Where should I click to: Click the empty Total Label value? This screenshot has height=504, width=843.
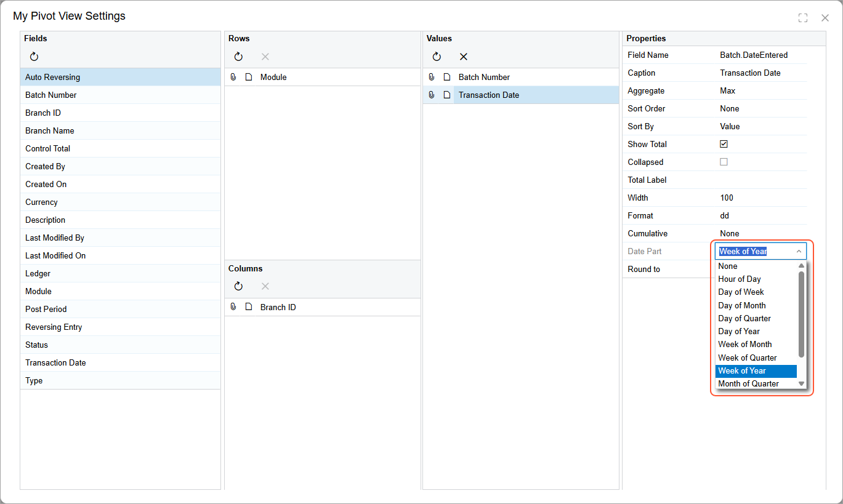pos(761,180)
